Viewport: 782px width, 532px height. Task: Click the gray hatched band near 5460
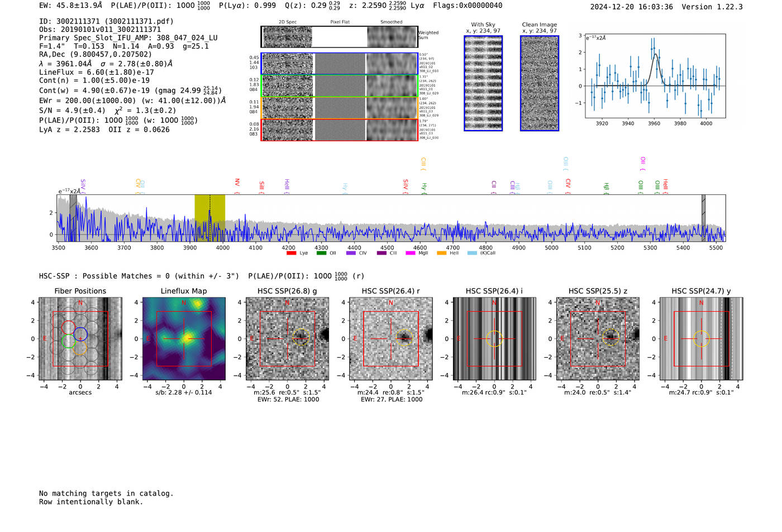(704, 218)
